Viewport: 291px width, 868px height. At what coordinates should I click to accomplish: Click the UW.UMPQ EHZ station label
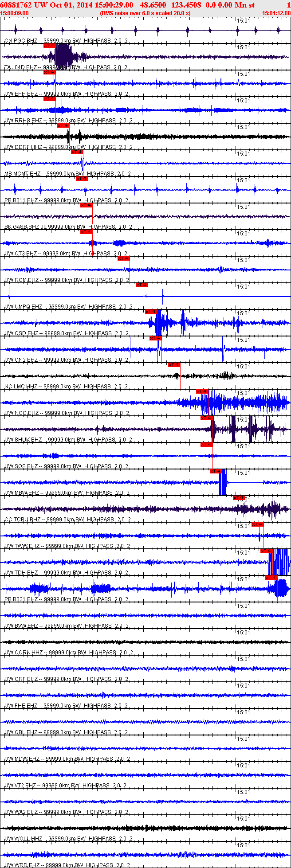[68, 307]
